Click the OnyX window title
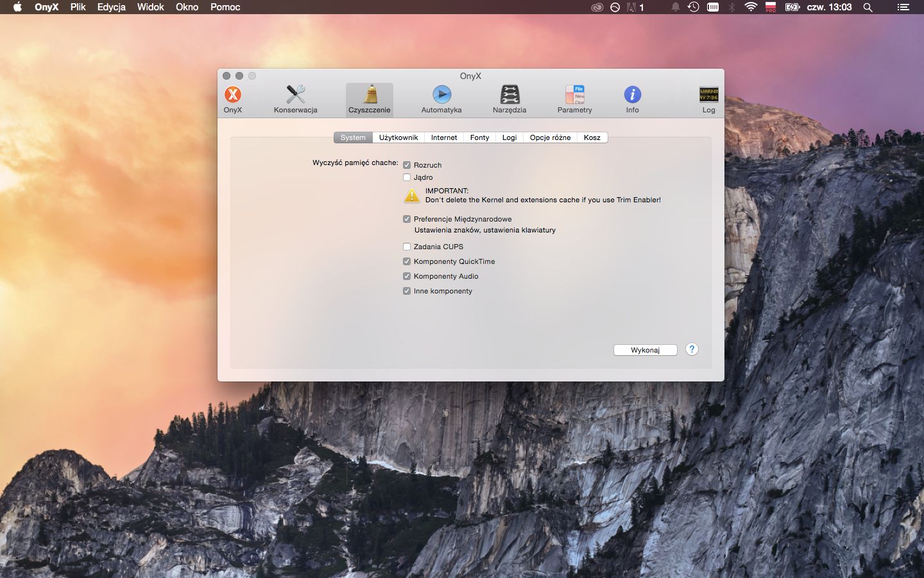The height and width of the screenshot is (578, 924). [470, 76]
